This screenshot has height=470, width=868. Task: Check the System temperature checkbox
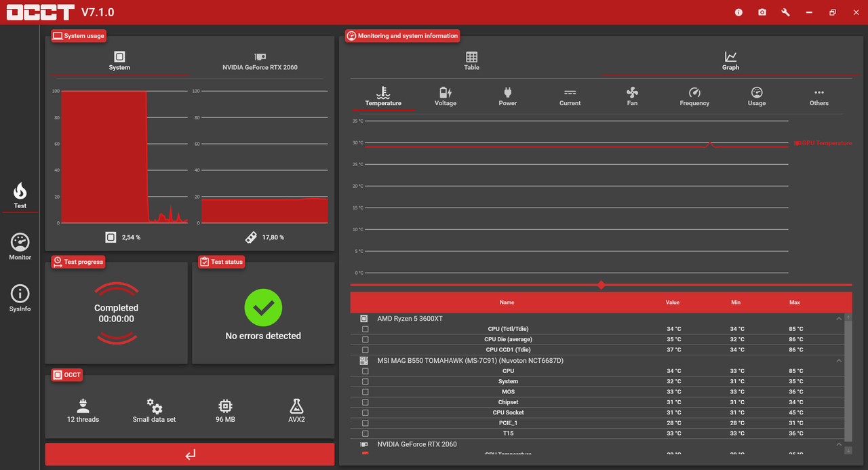(x=366, y=381)
